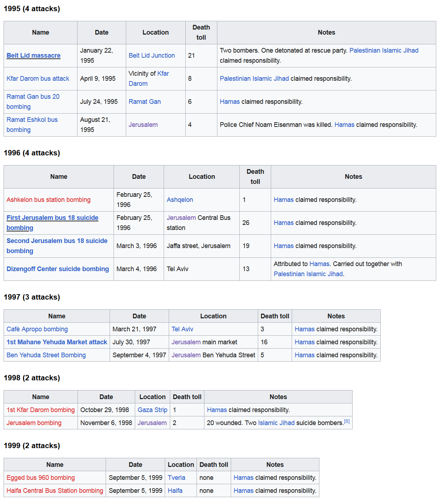Open the Beit Lid Junction link
Screen dimensions: 442x504
(x=152, y=56)
